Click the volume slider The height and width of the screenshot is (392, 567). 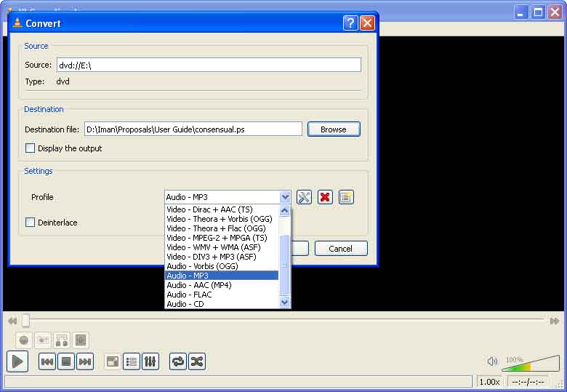tap(531, 363)
